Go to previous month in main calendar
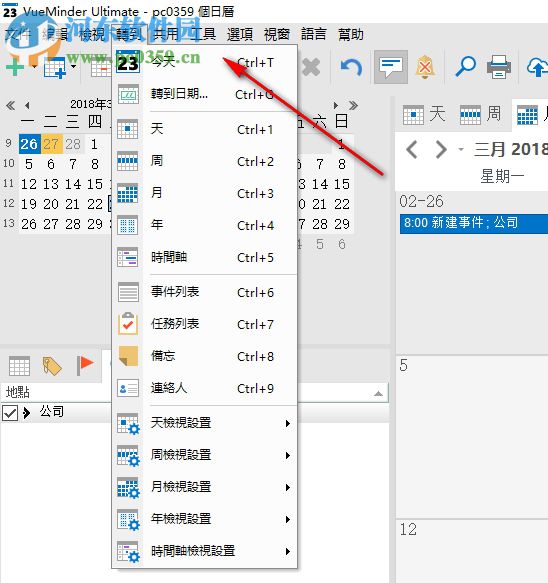 click(412, 150)
